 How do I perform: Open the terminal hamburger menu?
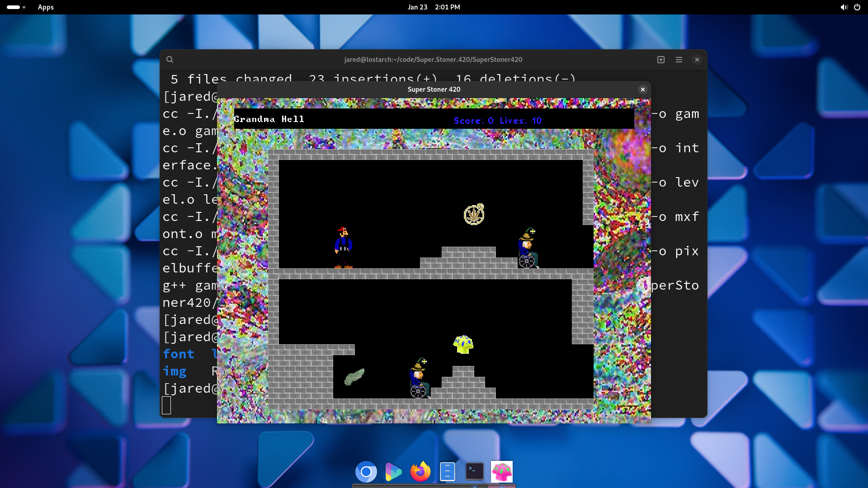point(679,60)
